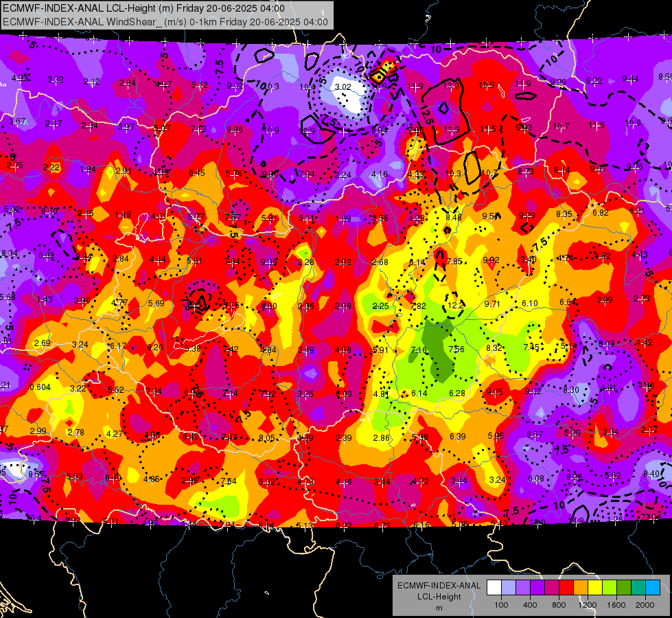This screenshot has height=618, width=672.
Task: Click the value 7.45
Action: (x=531, y=347)
